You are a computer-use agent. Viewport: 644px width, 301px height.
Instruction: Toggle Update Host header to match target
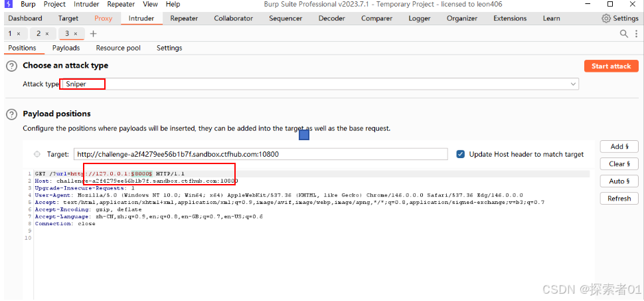coord(461,154)
